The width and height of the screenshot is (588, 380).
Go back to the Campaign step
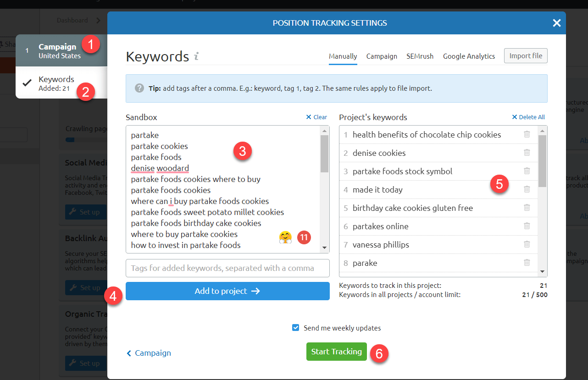point(149,353)
